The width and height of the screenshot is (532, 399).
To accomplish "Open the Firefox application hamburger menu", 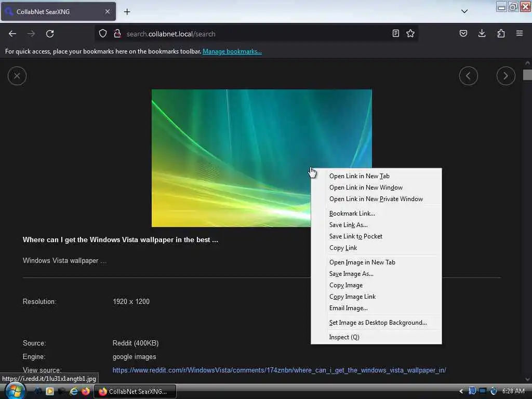I will point(520,34).
